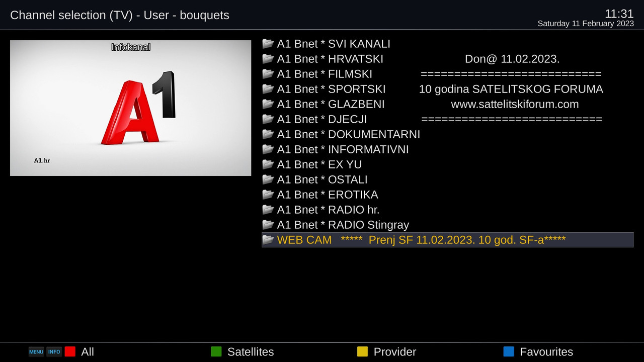Choose the A1 Bnet * SPORTSKI bouquet
Viewport: 644px width, 362px height.
pyautogui.click(x=448, y=89)
